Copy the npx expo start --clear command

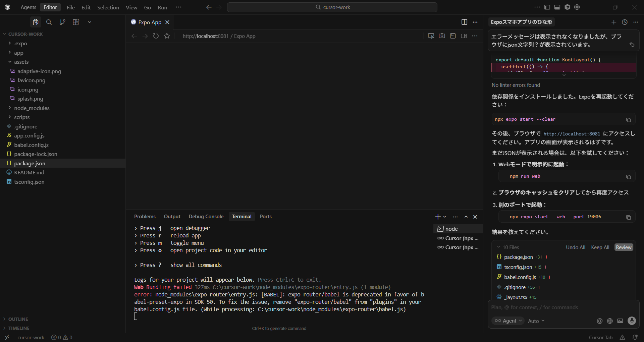[628, 120]
